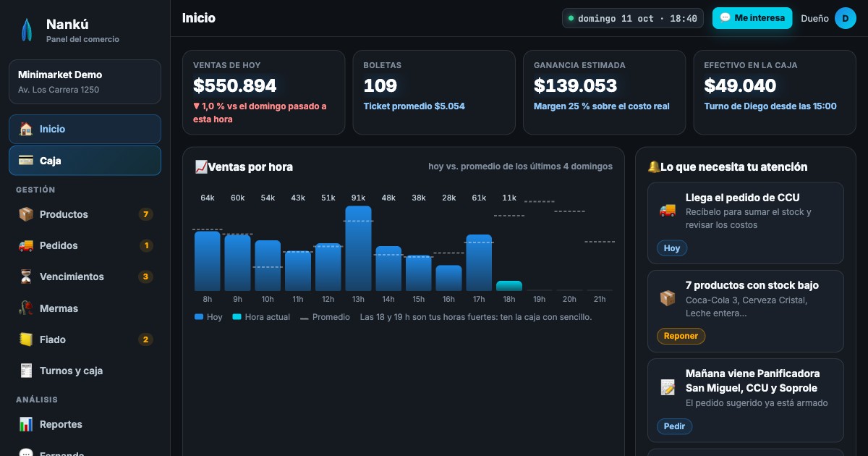Click 'Llega el pedido de CCU' title
868x456 pixels.
743,198
